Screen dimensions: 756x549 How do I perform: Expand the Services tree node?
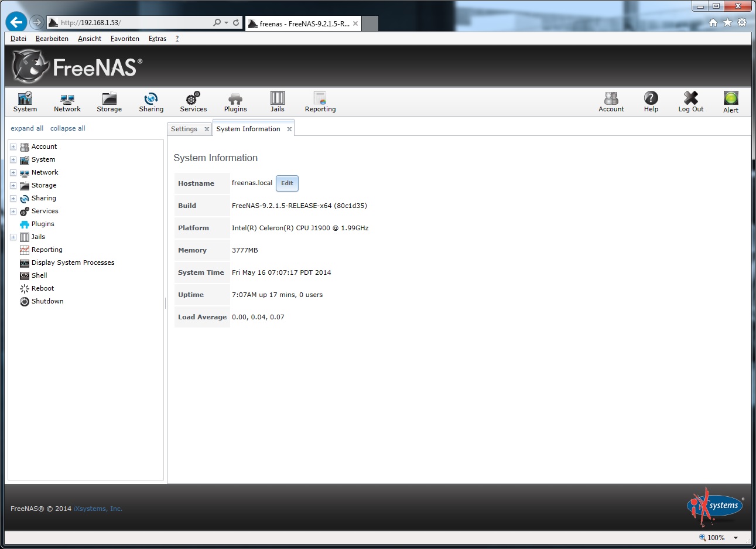pyautogui.click(x=13, y=212)
